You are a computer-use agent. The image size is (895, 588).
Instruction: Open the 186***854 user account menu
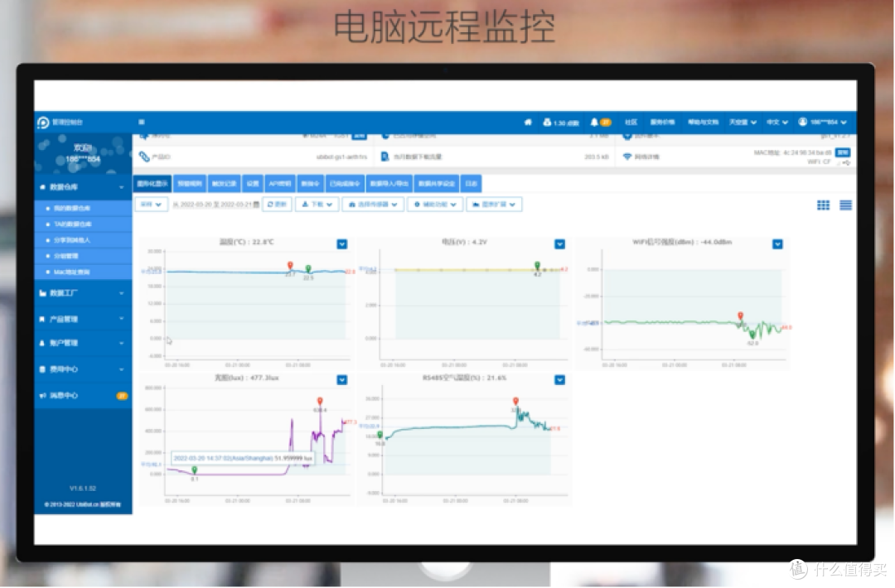pyautogui.click(x=823, y=122)
